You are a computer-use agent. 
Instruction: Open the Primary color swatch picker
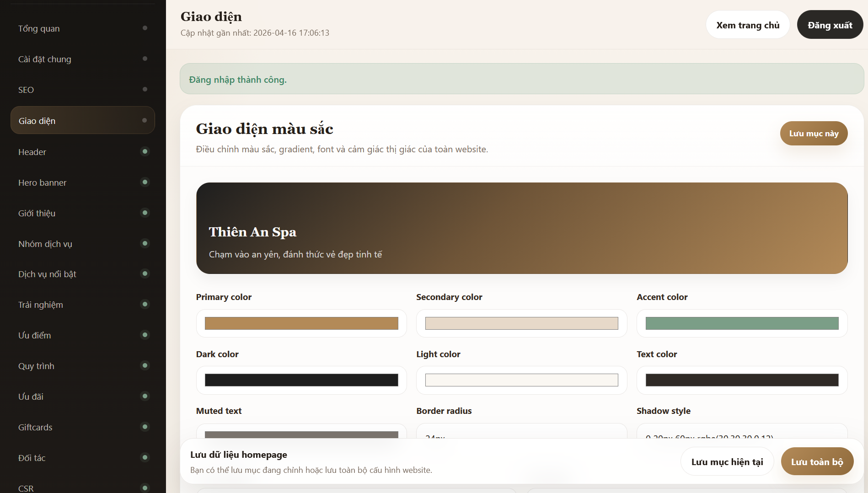coord(301,323)
